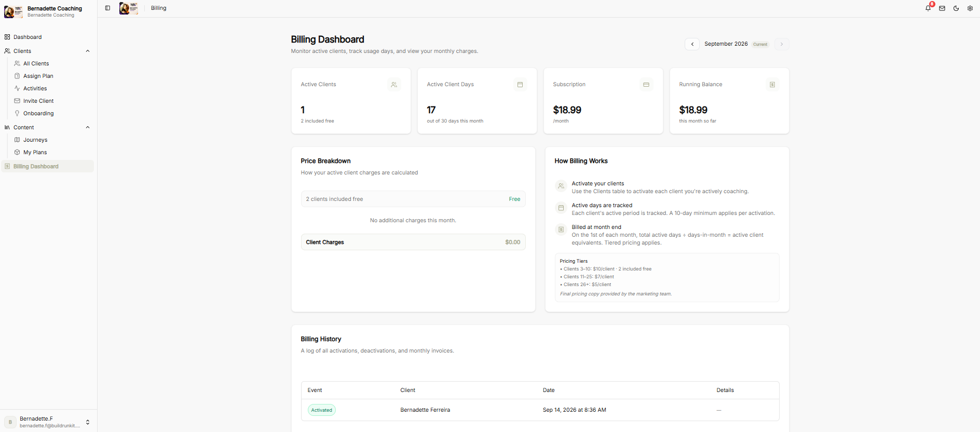Click the Active Client Days calendar icon
The image size is (980, 432).
point(520,85)
